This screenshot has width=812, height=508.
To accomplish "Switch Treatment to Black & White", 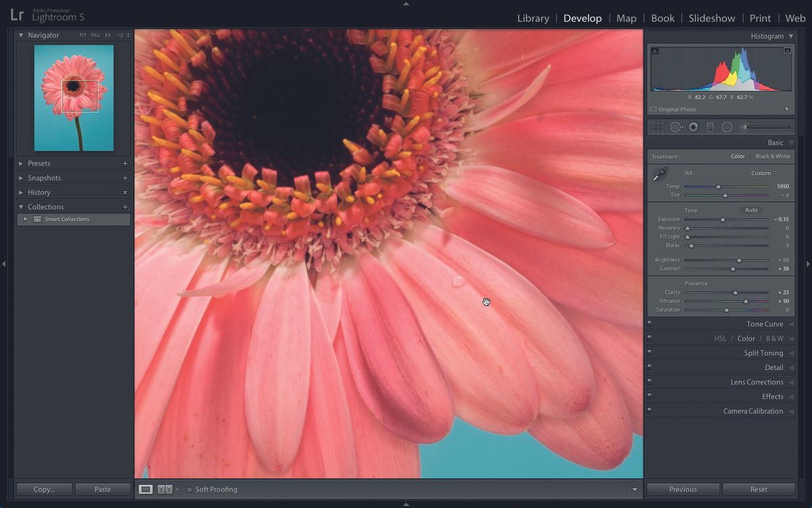I will (x=771, y=156).
